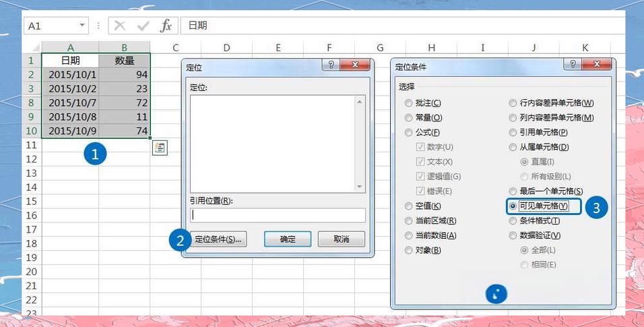Click the formula bar containing 日期
This screenshot has height=327, width=644.
[403, 26]
